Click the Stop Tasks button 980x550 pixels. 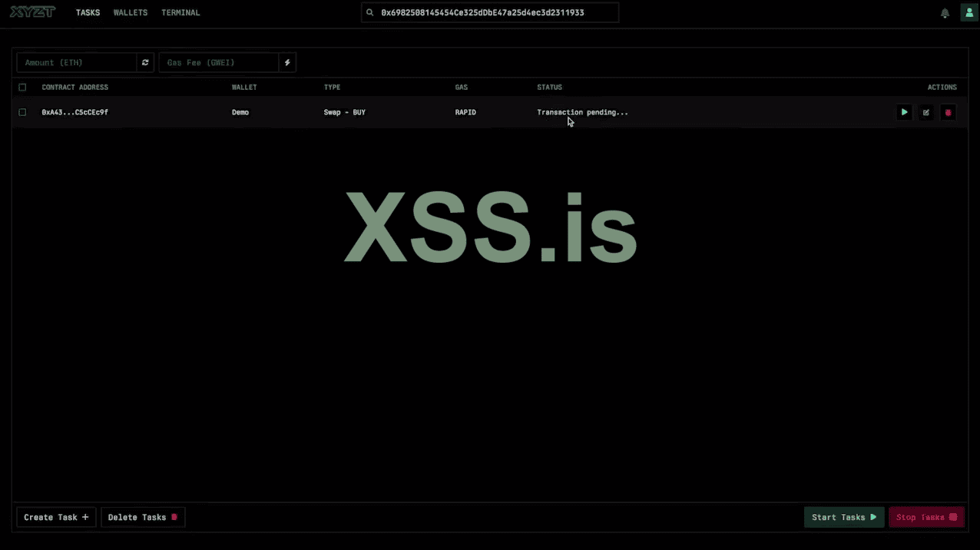(x=926, y=517)
